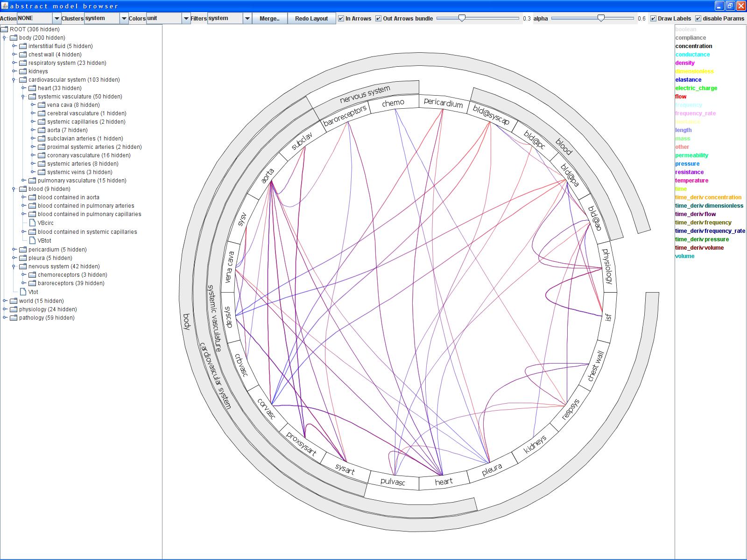
Task: Click the Merge.. button
Action: point(269,18)
